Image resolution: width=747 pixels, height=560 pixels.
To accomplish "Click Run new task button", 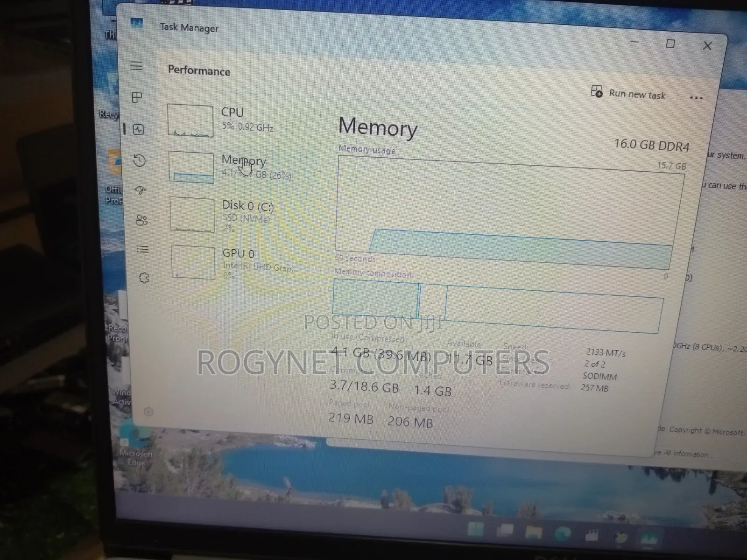I will pos(628,93).
